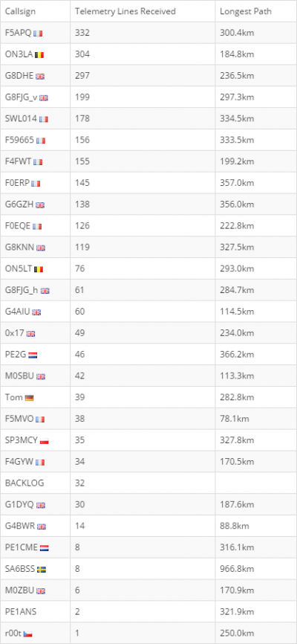Click the Netherlands flag next to PE1CME
This screenshot has width=297, height=644.
pos(45,548)
